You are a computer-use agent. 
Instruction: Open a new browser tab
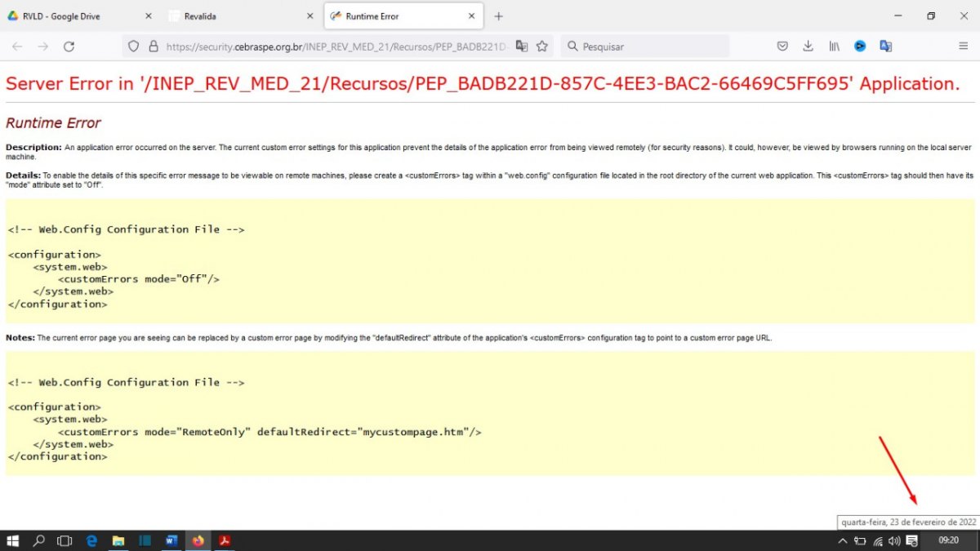499,16
